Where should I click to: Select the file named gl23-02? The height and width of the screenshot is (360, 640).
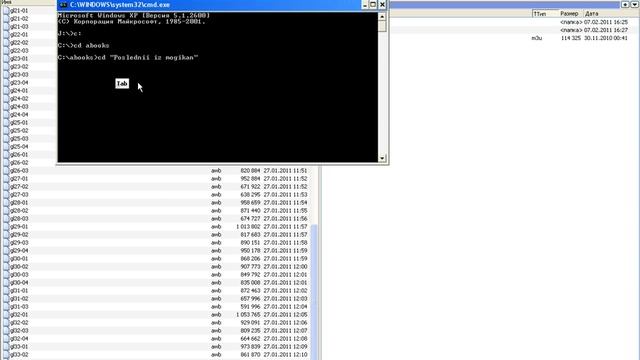pos(19,67)
